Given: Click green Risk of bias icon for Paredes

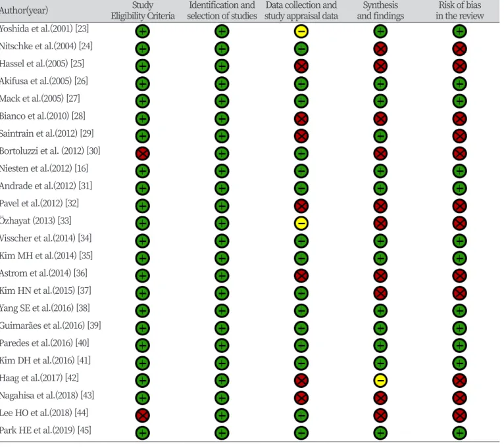Looking at the screenshot, I should tap(460, 346).
